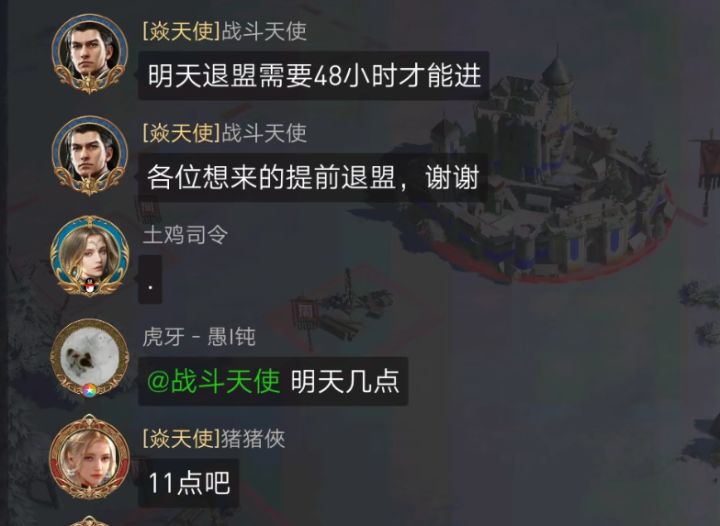
Task: Click the green @战斗天使 mention
Action: pyautogui.click(x=214, y=381)
